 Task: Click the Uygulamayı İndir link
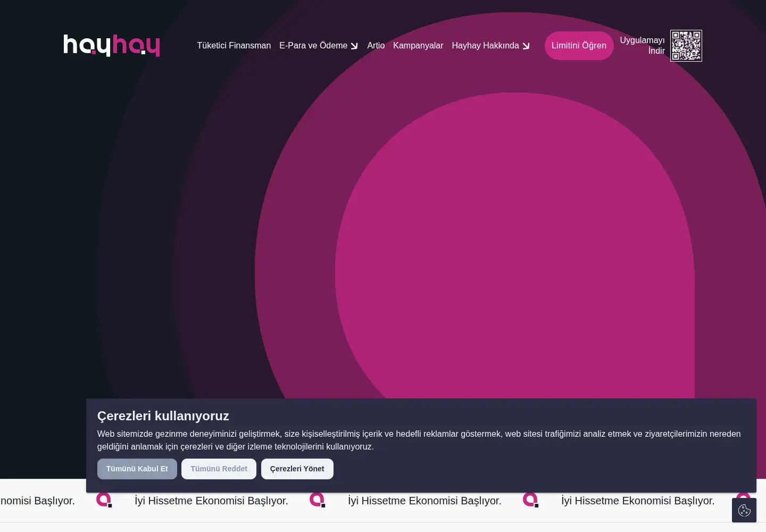pos(642,46)
